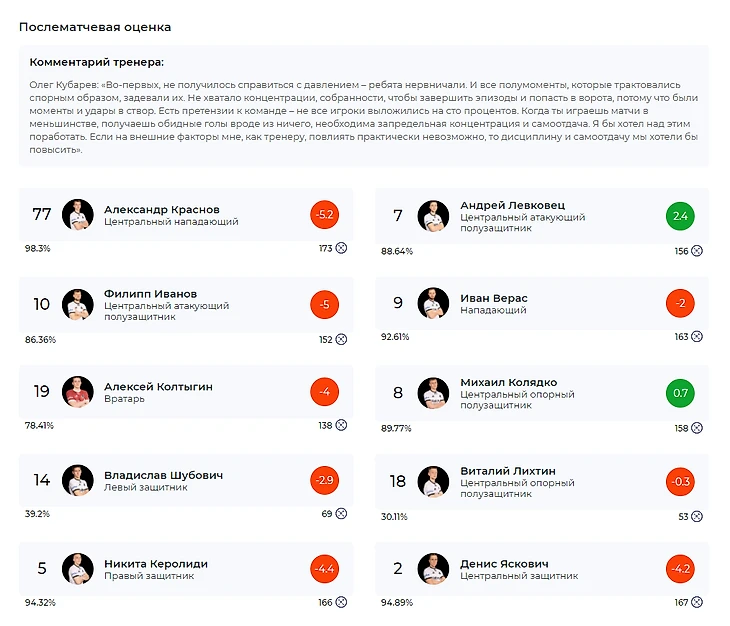The height and width of the screenshot is (626, 730).
Task: Select Иван Верас player name
Action: 494,298
